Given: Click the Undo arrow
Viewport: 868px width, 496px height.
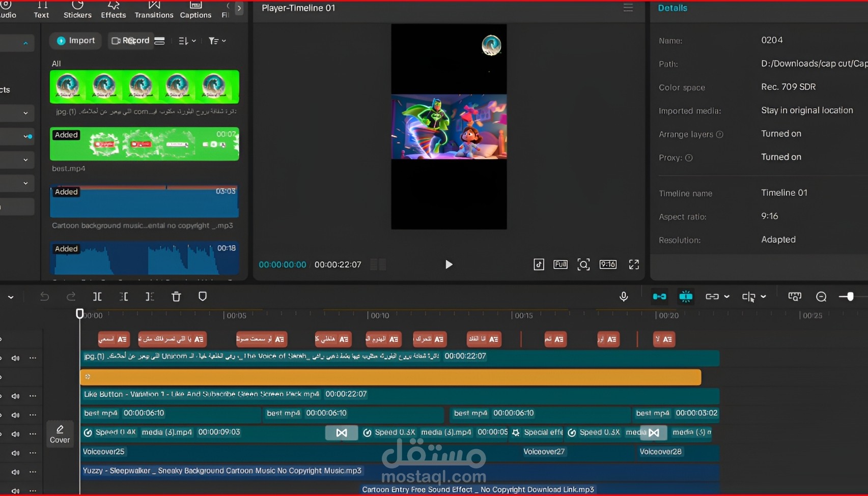Looking at the screenshot, I should point(45,297).
